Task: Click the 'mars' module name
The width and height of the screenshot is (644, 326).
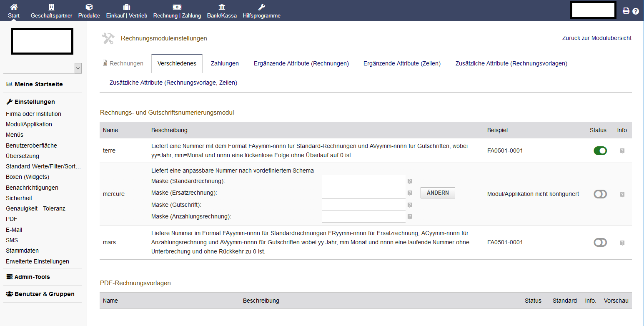Action: click(109, 242)
